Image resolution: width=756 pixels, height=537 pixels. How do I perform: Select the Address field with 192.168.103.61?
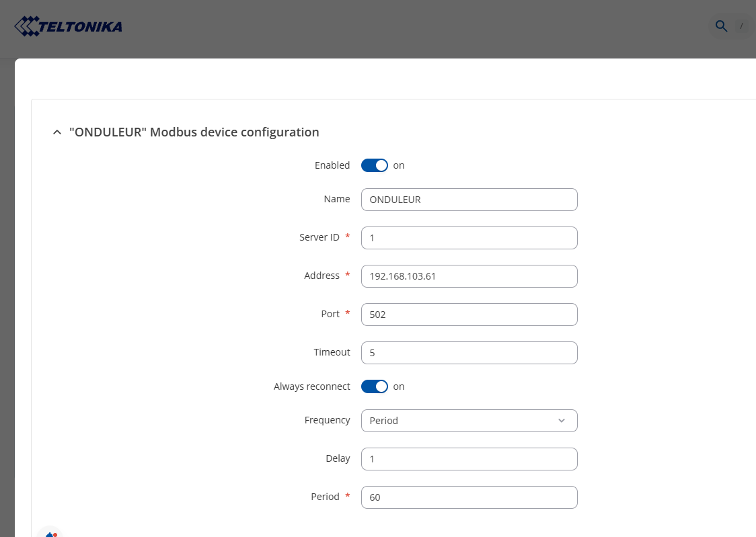click(x=469, y=276)
